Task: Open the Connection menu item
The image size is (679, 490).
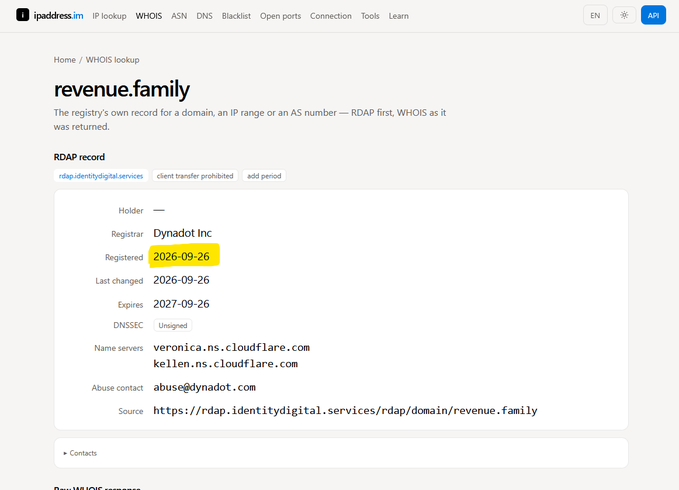Action: tap(330, 16)
